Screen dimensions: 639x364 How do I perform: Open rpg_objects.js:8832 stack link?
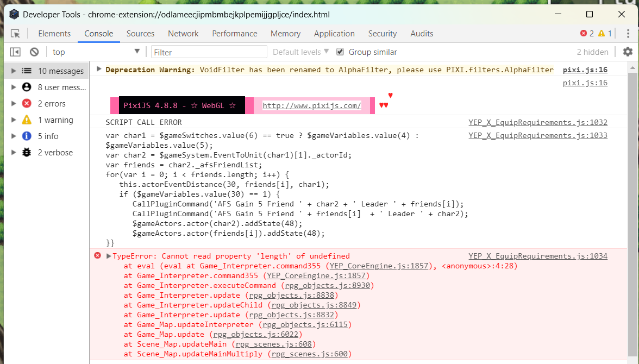[292, 315]
